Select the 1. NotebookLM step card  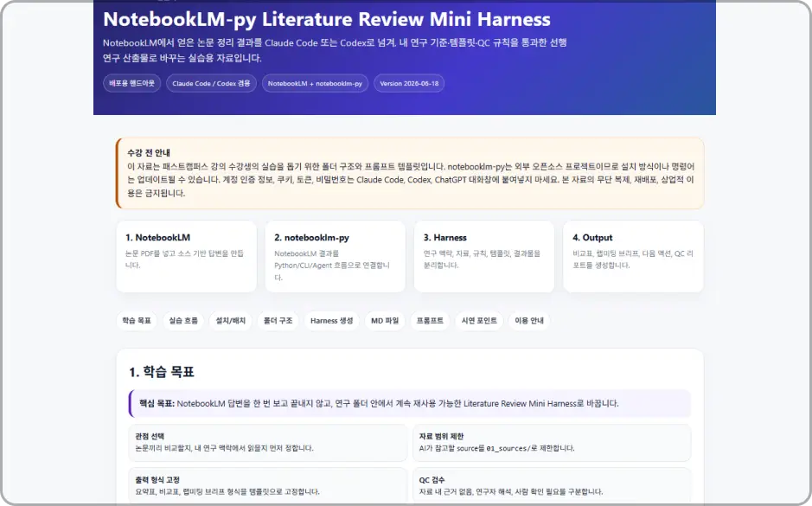187,256
